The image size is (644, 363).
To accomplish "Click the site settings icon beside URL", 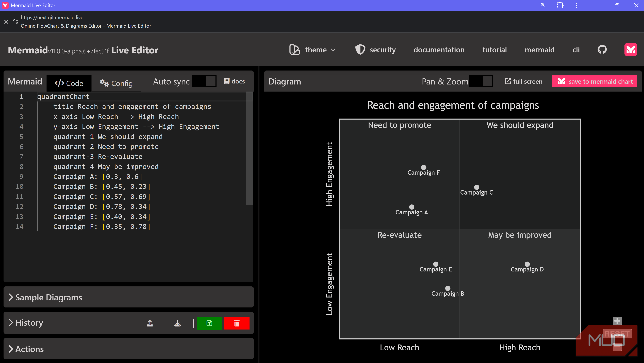I will (x=16, y=22).
